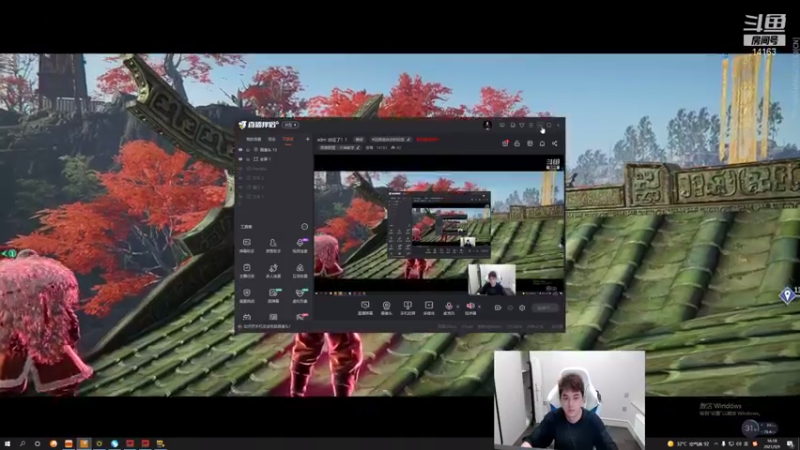This screenshot has width=800, height=450.
Task: Open the Windows Start menu
Action: pyautogui.click(x=7, y=444)
